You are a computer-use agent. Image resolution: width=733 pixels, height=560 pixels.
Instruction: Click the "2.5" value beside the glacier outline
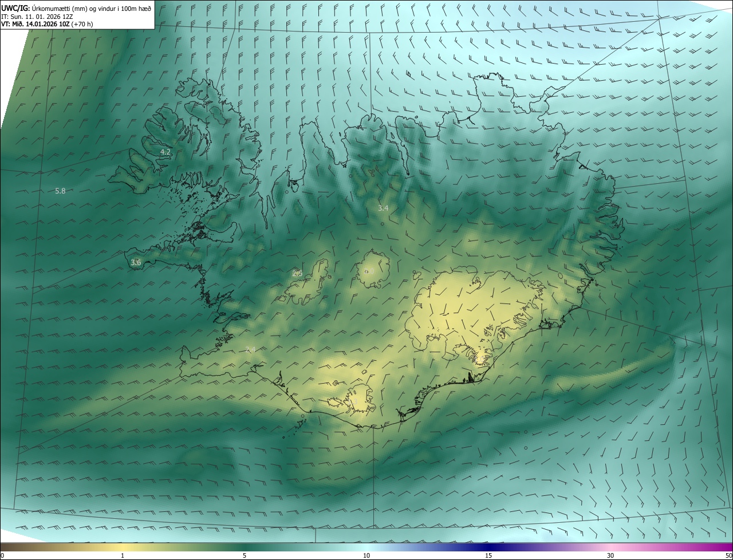[x=297, y=273]
